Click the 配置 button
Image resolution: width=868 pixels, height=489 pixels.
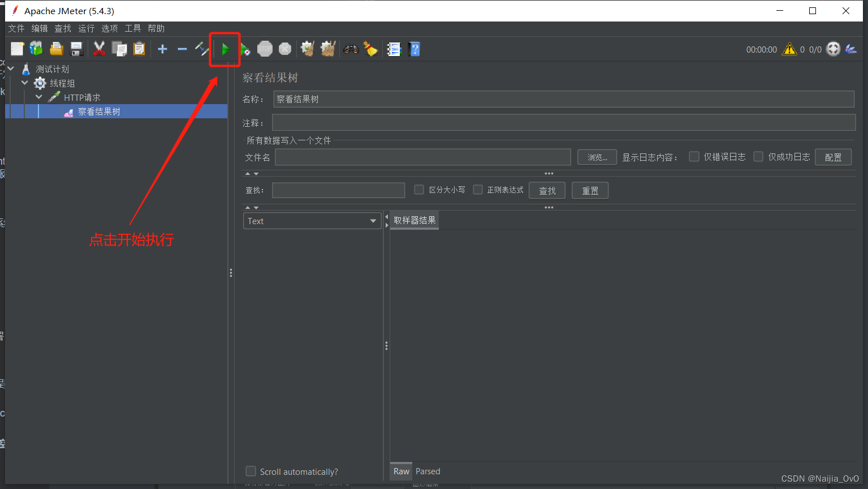pyautogui.click(x=833, y=157)
